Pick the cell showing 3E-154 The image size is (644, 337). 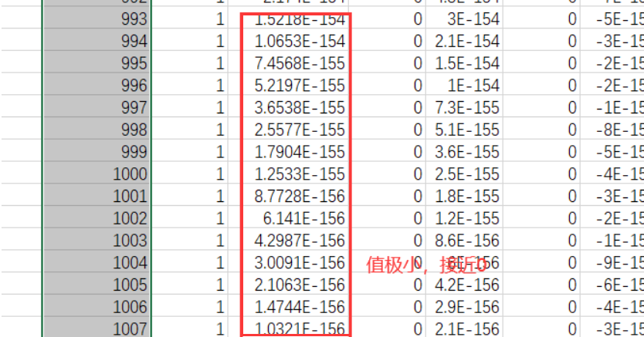pyautogui.click(x=465, y=19)
